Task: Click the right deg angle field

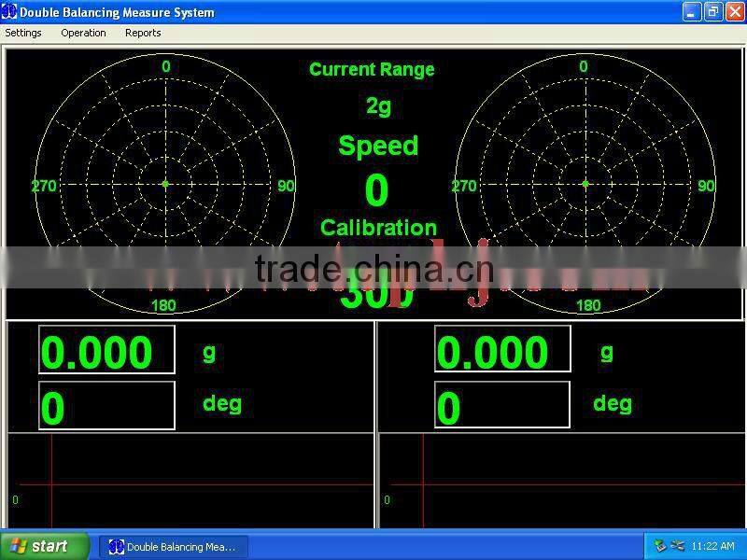Action: [502, 405]
